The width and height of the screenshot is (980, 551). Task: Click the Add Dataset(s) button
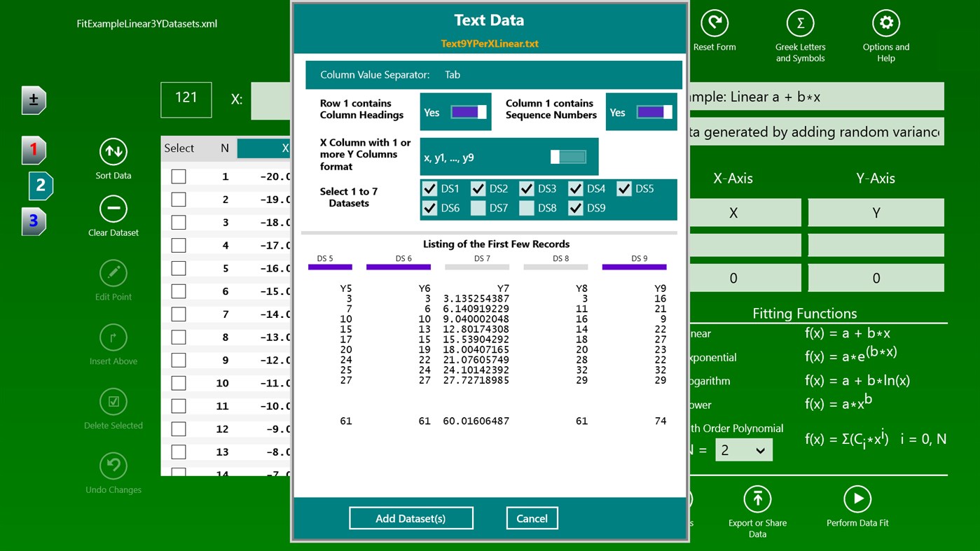click(x=411, y=518)
